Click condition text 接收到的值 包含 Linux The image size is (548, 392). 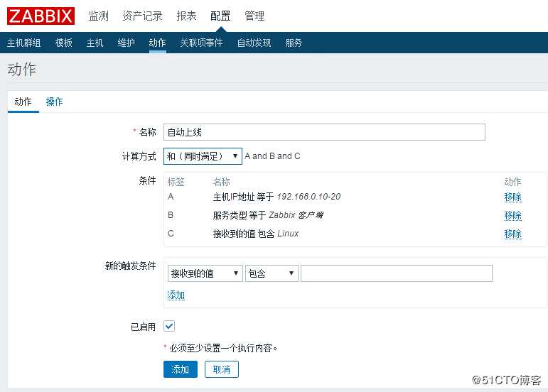(x=256, y=234)
